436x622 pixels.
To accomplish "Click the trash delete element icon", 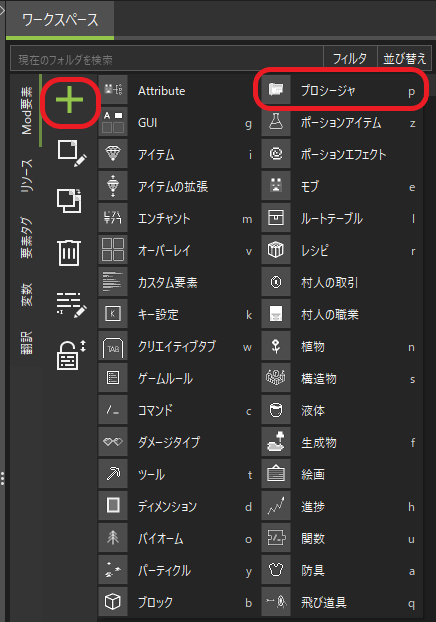I will (69, 253).
